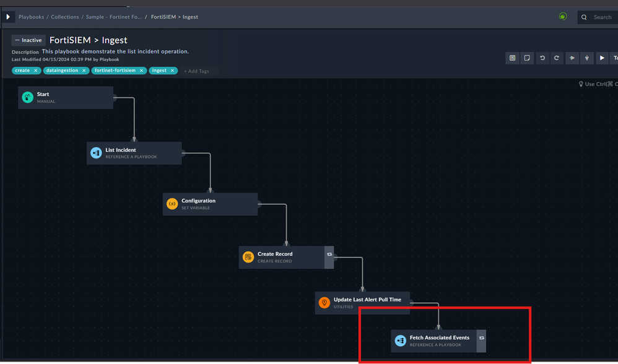Open the Collections breadcrumb link

point(65,17)
